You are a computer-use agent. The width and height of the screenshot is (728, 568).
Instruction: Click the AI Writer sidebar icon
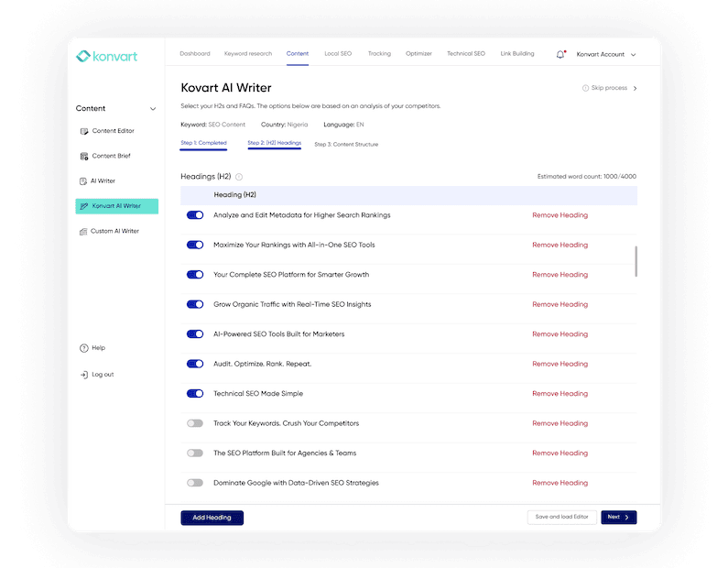tap(83, 181)
